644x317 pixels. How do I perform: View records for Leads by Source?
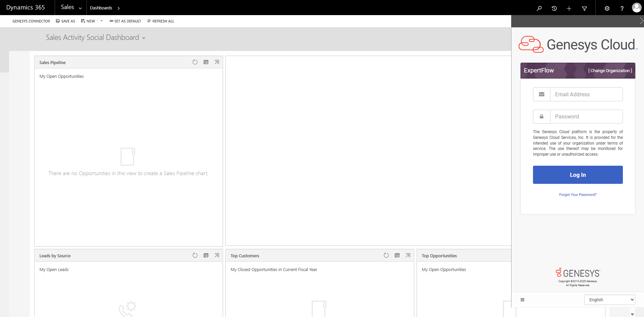pos(206,255)
